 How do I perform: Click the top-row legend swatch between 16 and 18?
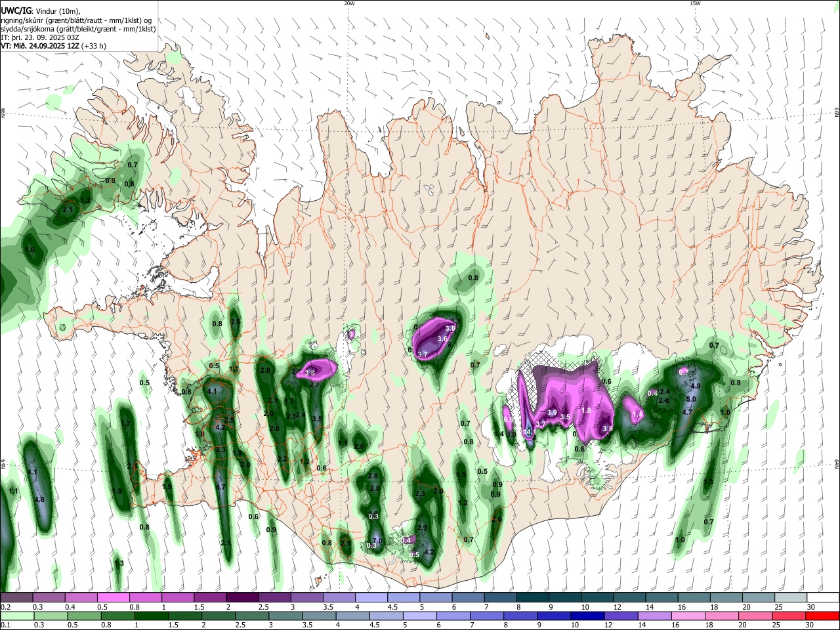point(694,598)
